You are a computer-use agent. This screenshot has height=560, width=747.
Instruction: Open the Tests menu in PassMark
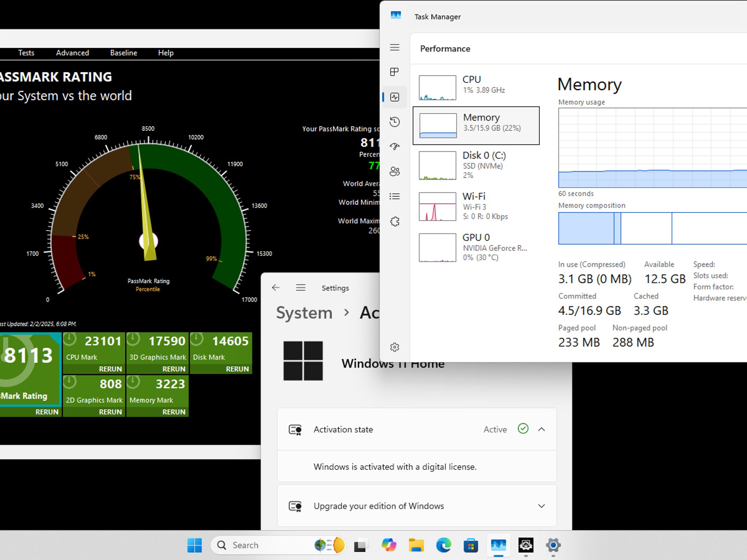(x=26, y=53)
